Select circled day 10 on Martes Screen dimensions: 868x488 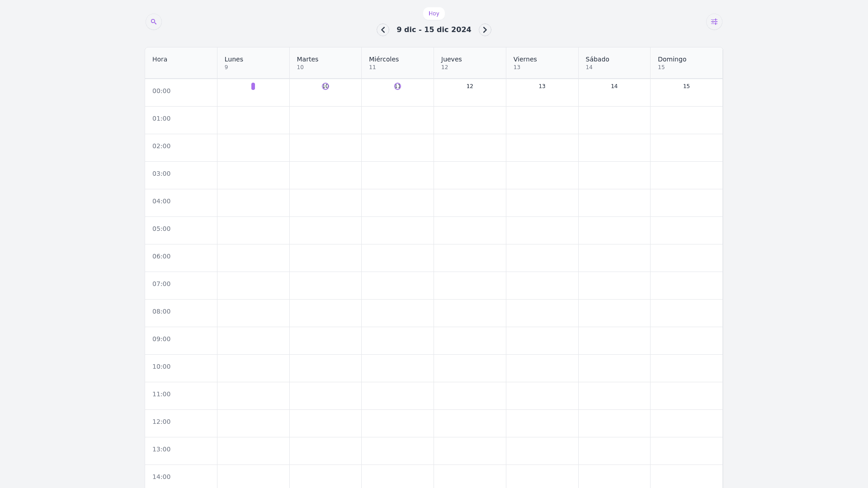(x=325, y=86)
